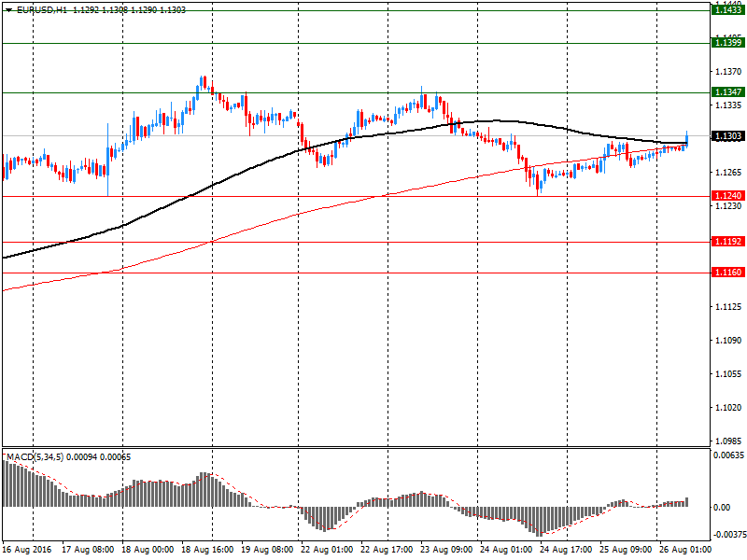Select the 1.1230 price axis value
The height and width of the screenshot is (560, 747).
(x=728, y=206)
